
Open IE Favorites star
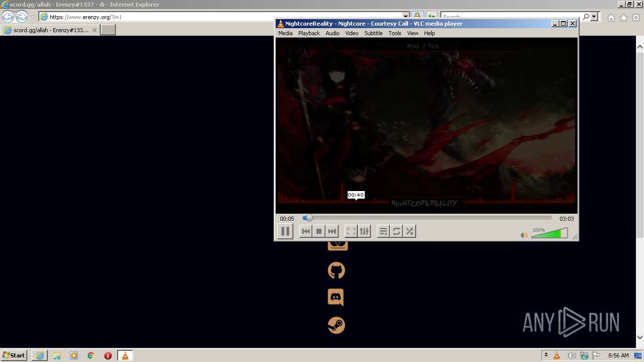[623, 18]
